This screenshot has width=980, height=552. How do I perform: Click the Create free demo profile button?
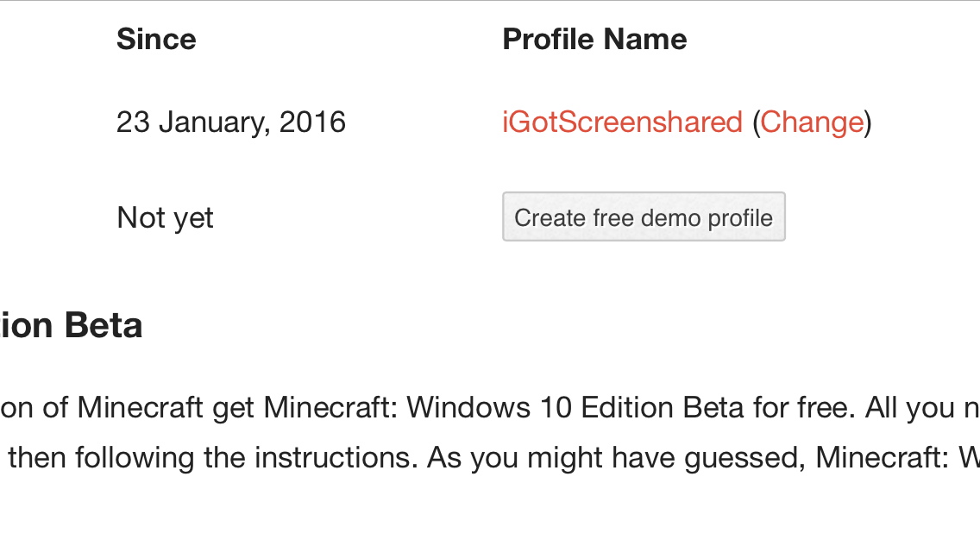pyautogui.click(x=644, y=216)
